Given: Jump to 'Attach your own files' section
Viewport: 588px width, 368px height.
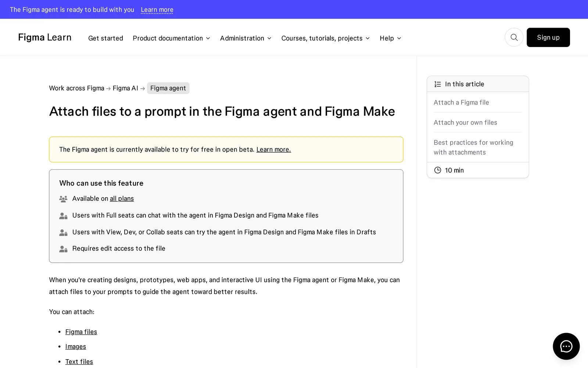Looking at the screenshot, I should coord(465,122).
